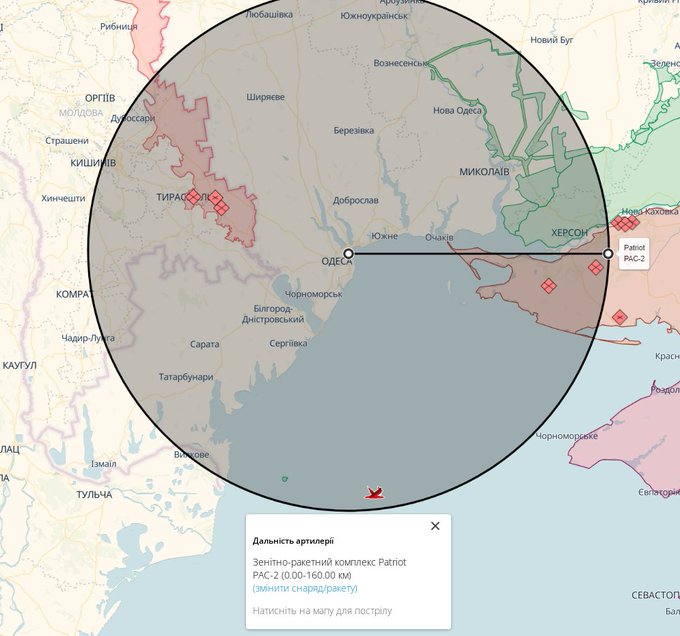The height and width of the screenshot is (636, 680).
Task: Click the Страшени town label
Action: click(67, 141)
